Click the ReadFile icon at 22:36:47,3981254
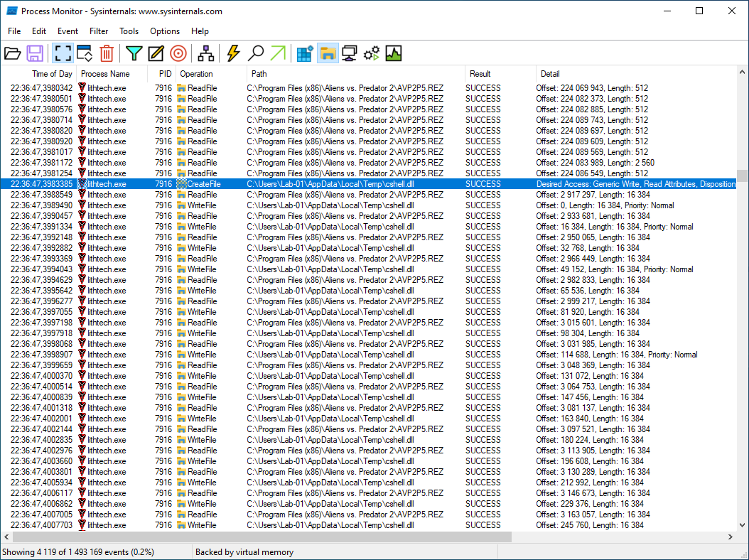Image resolution: width=749 pixels, height=560 pixels. (x=181, y=173)
